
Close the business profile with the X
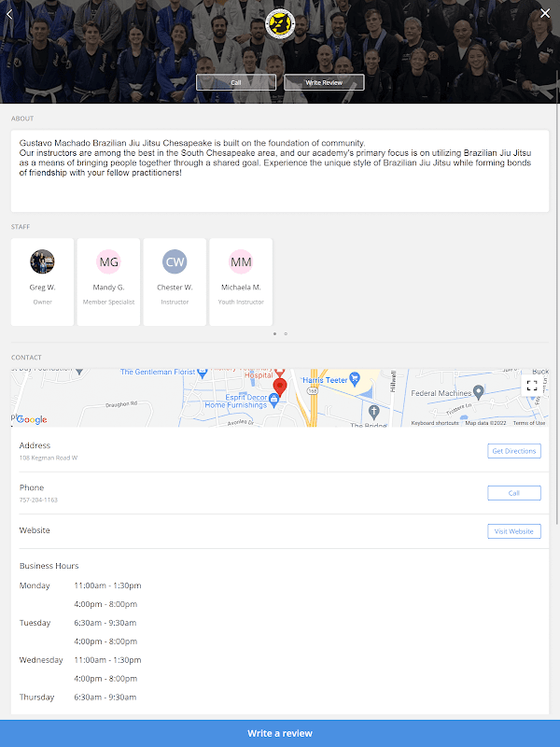[x=545, y=13]
